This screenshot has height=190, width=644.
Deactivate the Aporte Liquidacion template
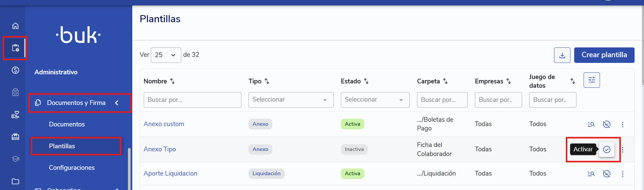click(x=607, y=174)
